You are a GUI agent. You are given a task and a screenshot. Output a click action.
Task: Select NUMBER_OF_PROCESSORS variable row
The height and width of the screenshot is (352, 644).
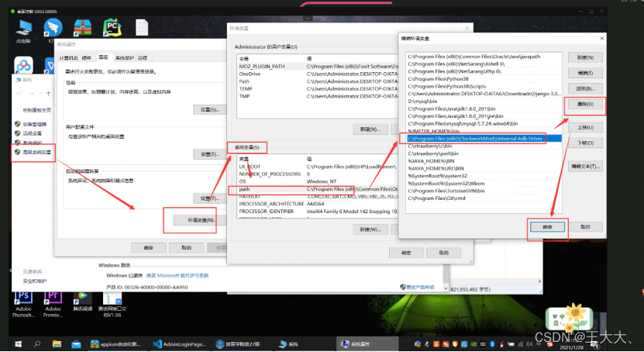coord(318,174)
